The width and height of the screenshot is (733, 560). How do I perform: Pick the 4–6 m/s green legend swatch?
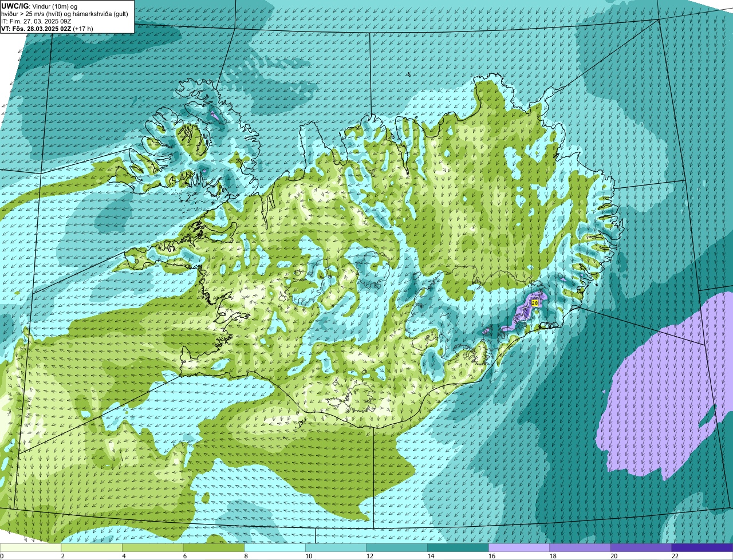click(x=153, y=547)
